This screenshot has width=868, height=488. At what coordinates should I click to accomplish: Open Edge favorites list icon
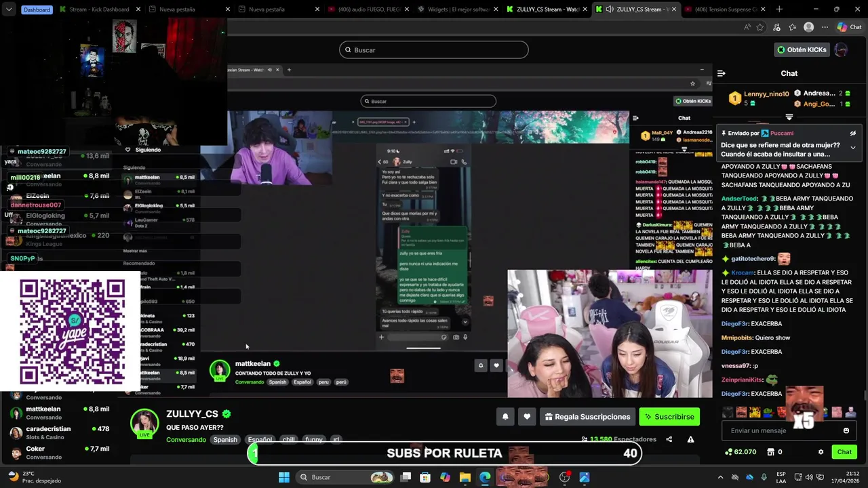(792, 27)
